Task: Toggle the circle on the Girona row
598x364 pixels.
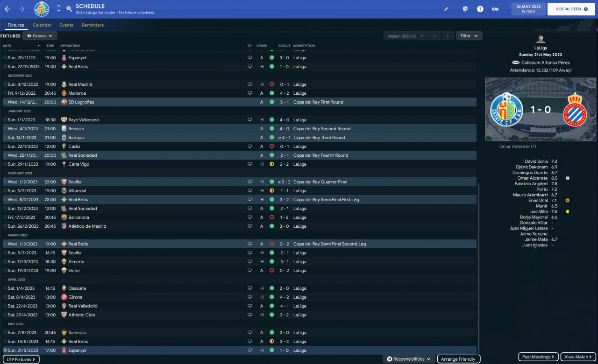Action: point(5,297)
